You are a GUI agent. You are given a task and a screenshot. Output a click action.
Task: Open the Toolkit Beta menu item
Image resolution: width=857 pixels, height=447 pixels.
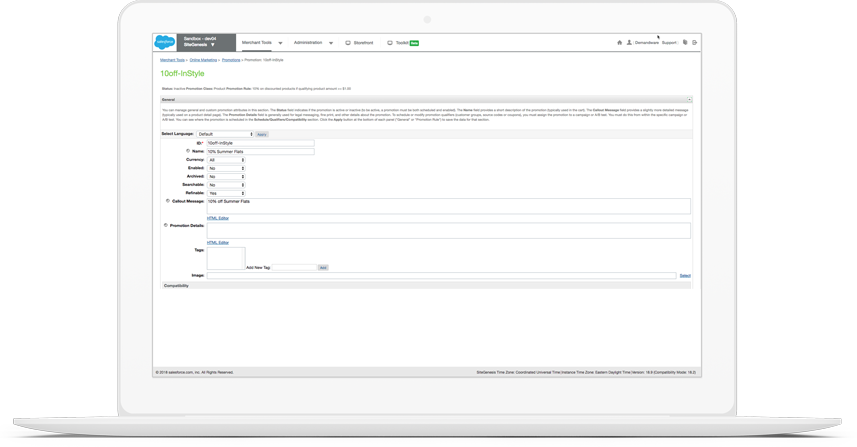[403, 43]
